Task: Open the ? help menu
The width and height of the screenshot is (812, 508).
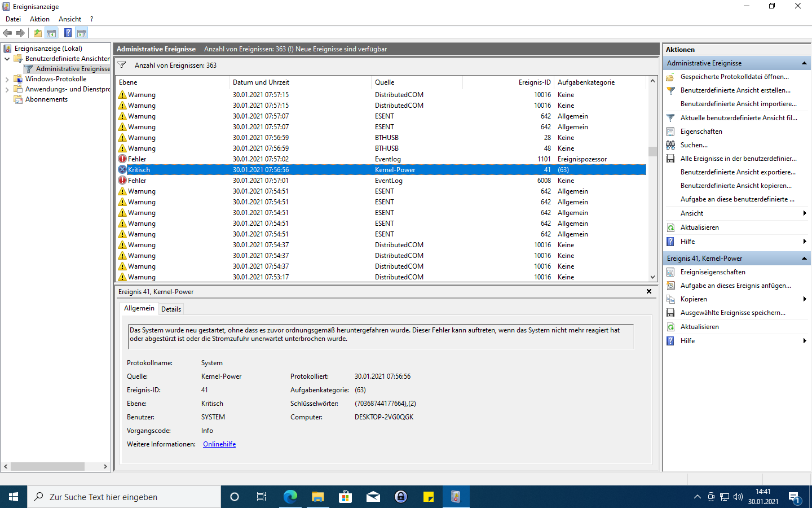Action: pos(91,19)
